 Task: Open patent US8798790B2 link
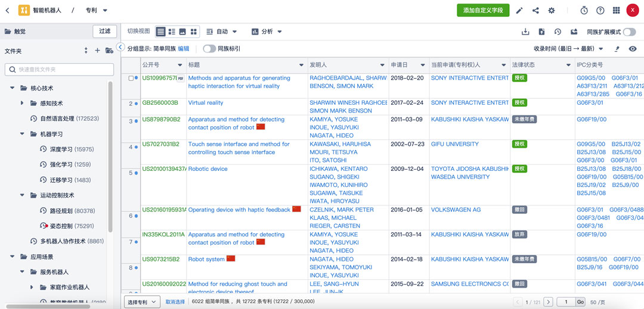[161, 120]
